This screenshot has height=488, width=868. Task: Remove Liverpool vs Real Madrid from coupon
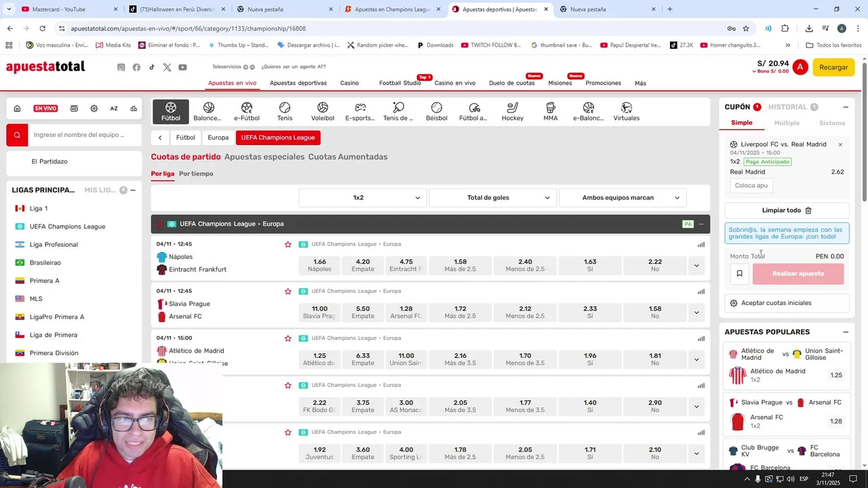840,144
